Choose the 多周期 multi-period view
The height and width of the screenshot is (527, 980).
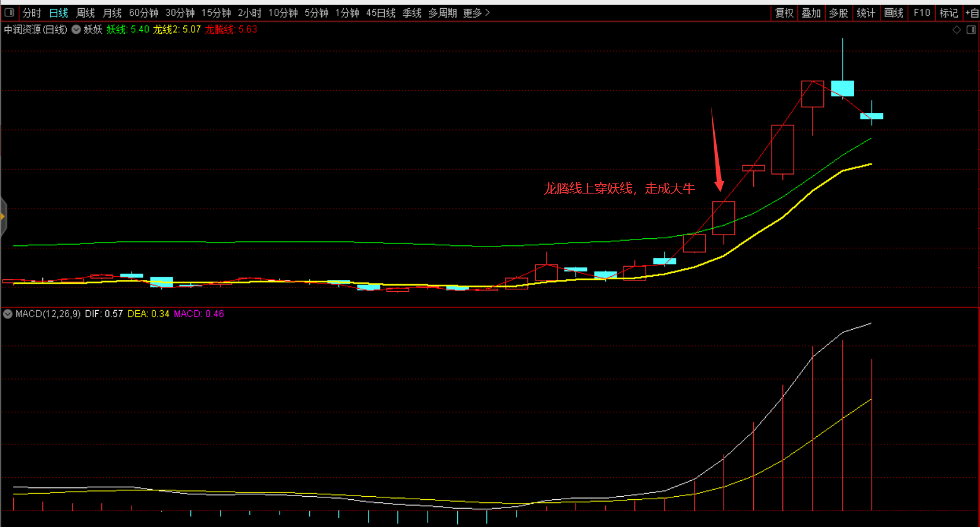point(443,13)
